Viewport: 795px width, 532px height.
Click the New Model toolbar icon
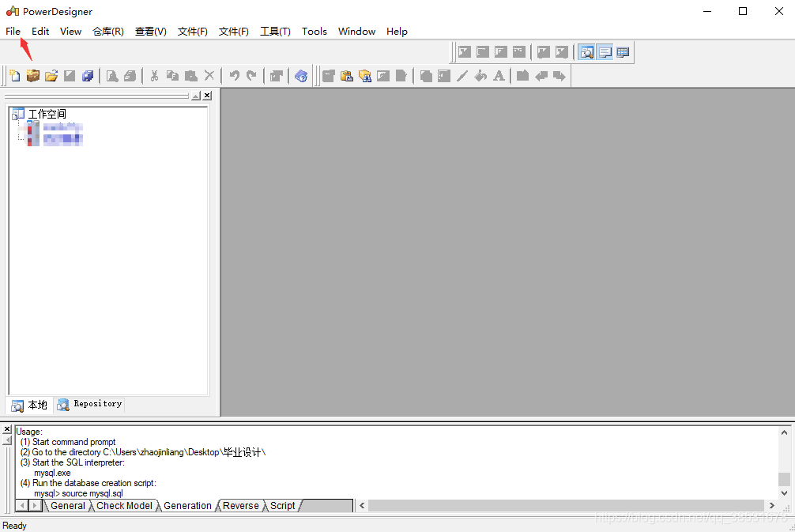(x=15, y=76)
